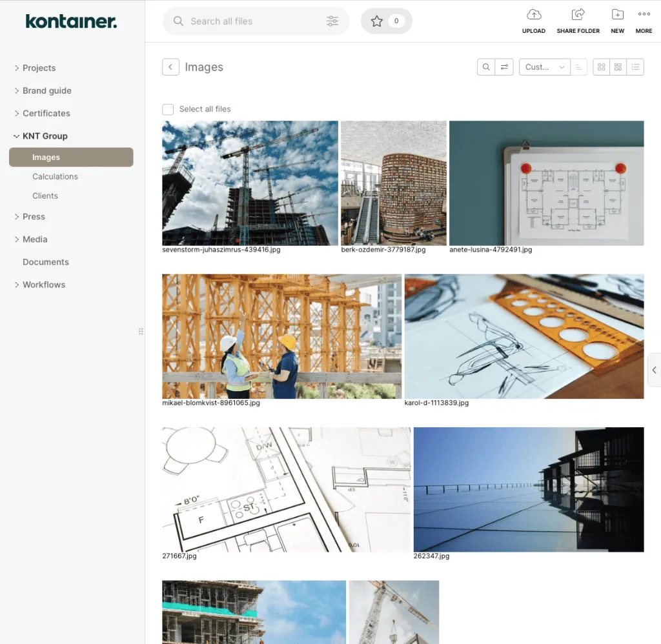Click the kontainer logo

coord(71,21)
